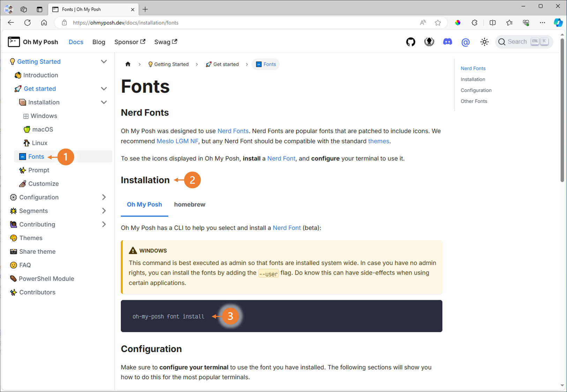Select the Oh My Posh installation tab
The height and width of the screenshot is (392, 567).
point(144,205)
